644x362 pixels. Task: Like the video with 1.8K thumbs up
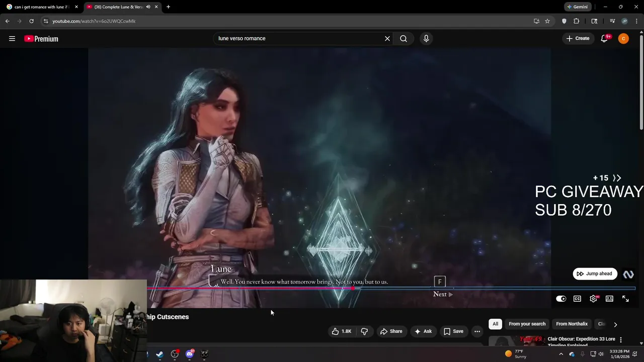[x=341, y=331]
